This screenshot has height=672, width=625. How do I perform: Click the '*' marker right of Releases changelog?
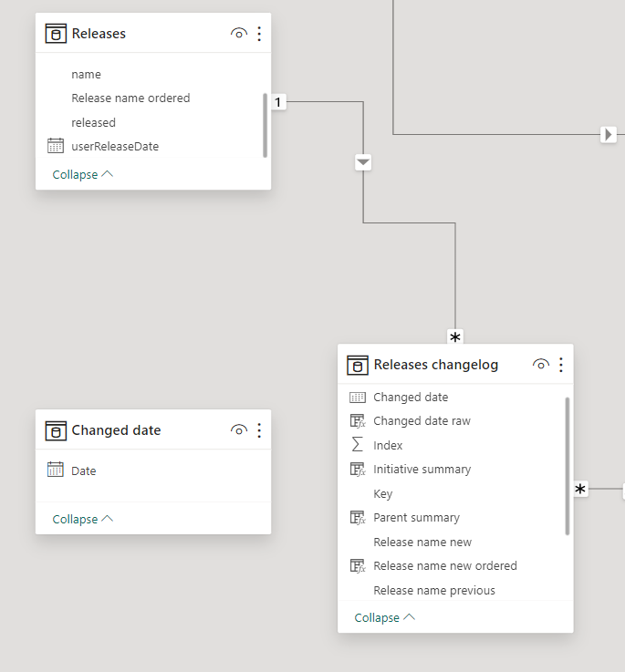coord(580,489)
